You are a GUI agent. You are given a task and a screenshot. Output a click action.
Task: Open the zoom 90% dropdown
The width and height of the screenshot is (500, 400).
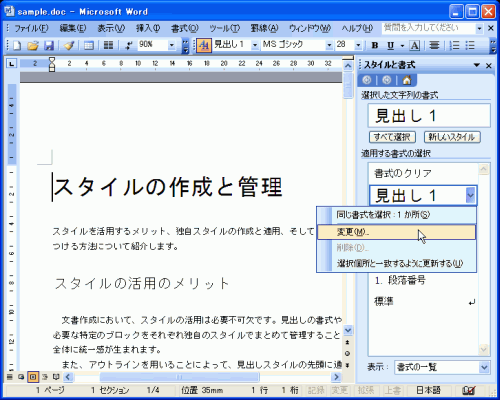tap(172, 45)
